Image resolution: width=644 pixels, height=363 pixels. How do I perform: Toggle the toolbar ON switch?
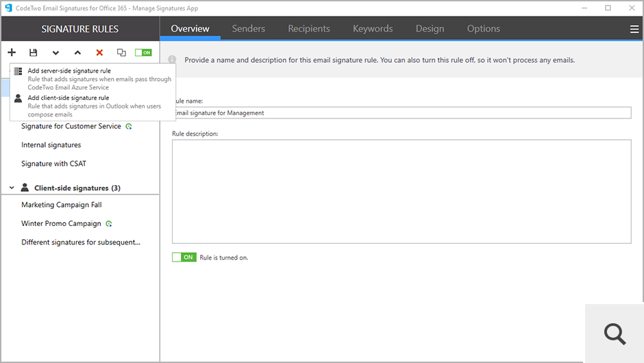tap(143, 53)
